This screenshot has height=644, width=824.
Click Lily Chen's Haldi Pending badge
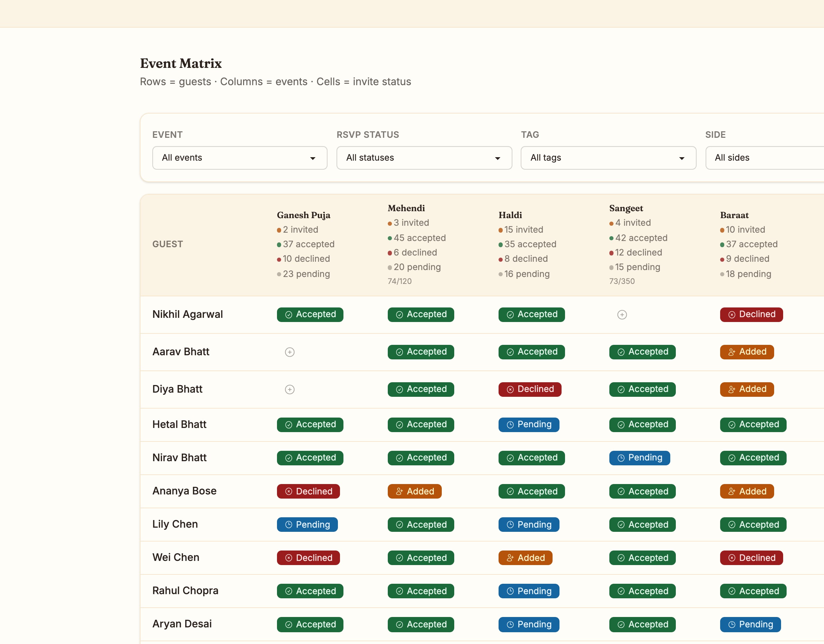[x=529, y=525]
